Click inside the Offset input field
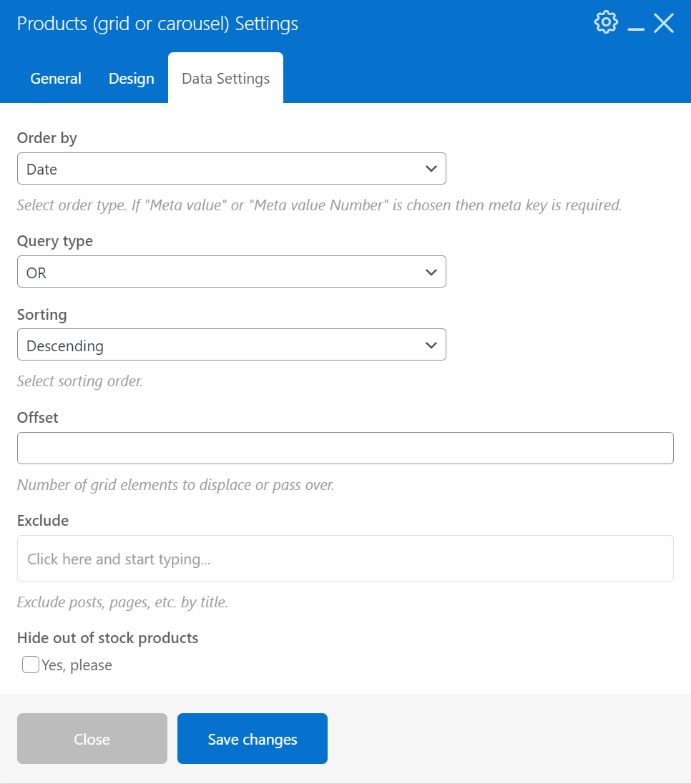Image resolution: width=691 pixels, height=784 pixels. pos(345,448)
